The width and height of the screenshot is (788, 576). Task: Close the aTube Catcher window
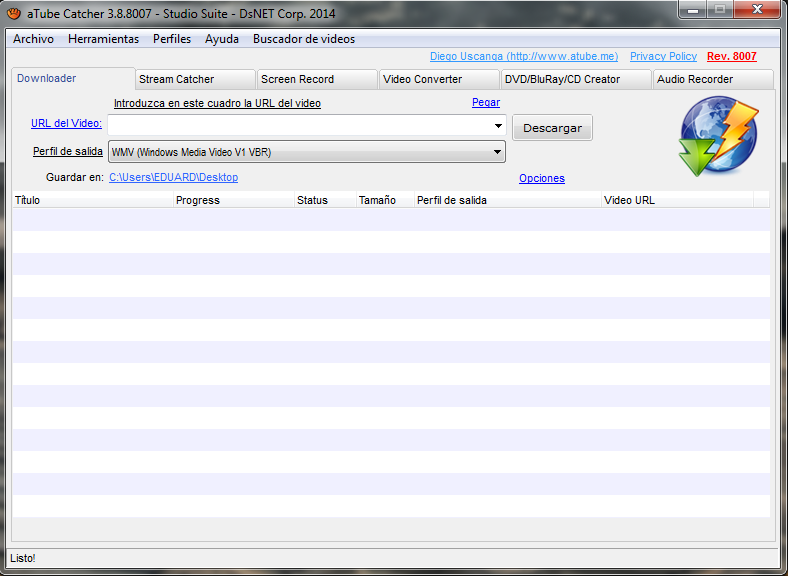(757, 10)
